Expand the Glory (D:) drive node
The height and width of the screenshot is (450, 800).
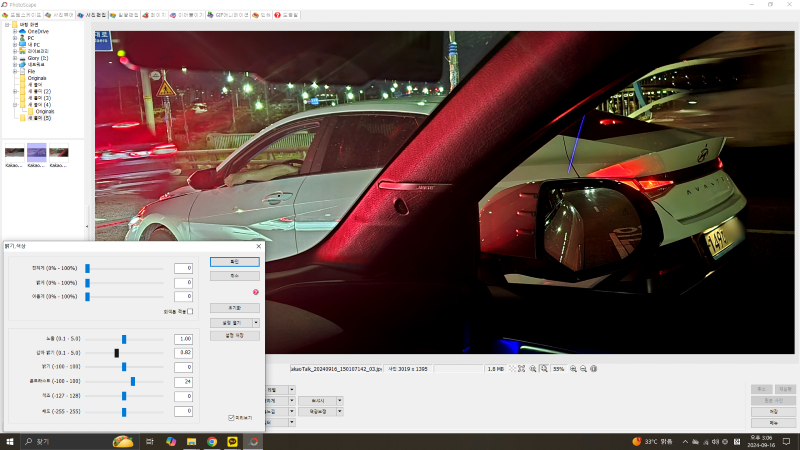(x=15, y=58)
